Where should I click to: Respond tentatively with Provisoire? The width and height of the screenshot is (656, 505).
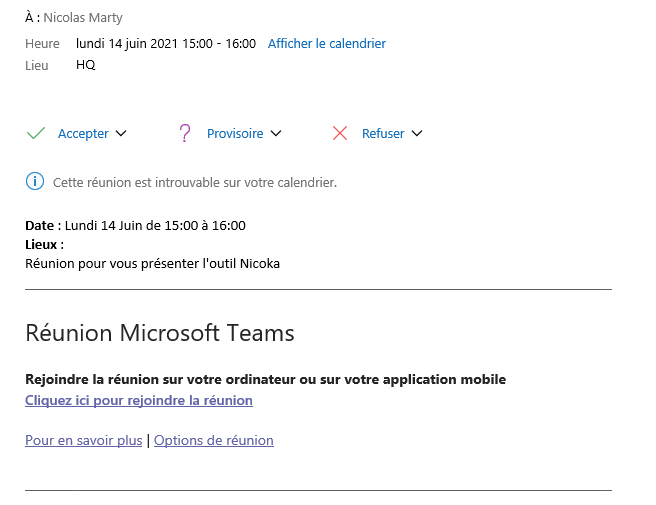click(x=235, y=133)
